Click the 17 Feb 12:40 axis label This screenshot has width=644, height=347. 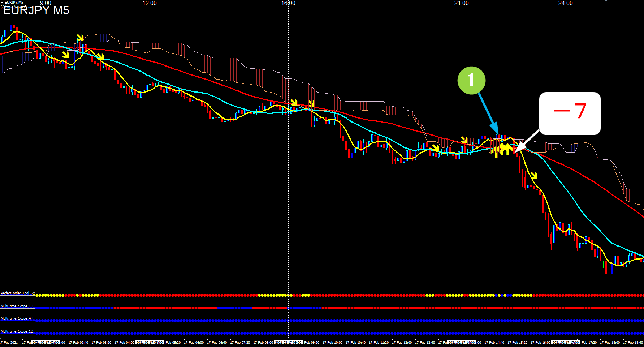point(425,342)
